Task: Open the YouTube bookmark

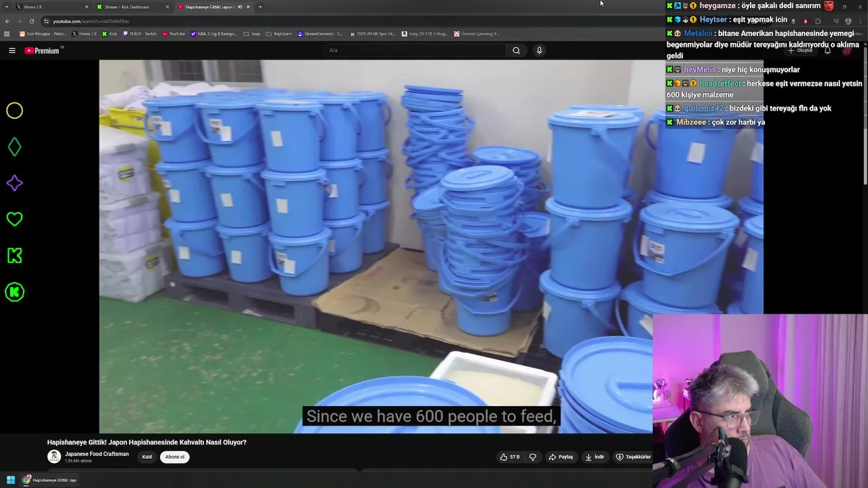Action: [174, 33]
